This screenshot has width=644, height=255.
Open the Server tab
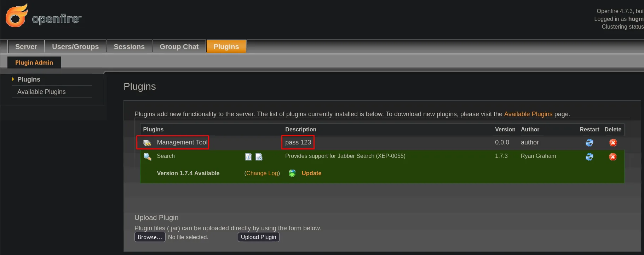coord(26,47)
